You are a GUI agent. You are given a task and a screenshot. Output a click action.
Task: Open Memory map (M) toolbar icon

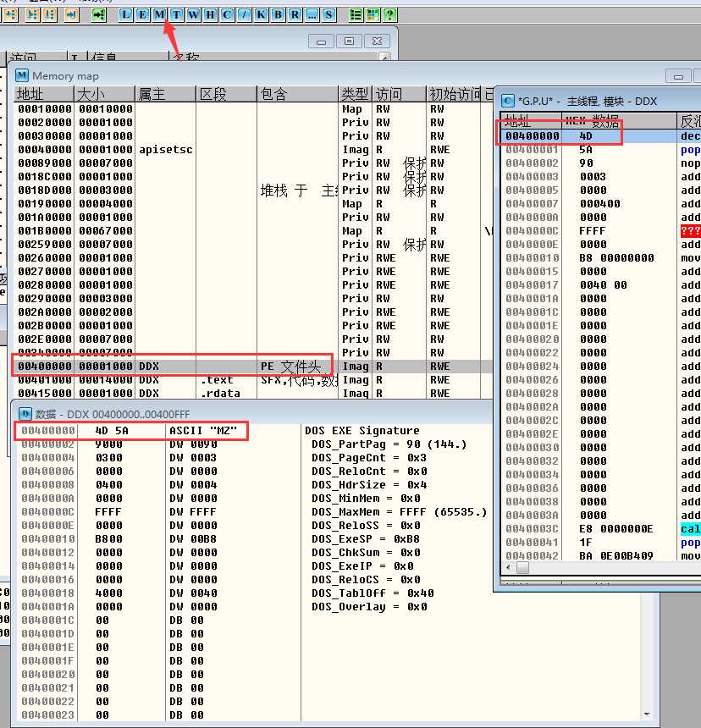point(159,15)
